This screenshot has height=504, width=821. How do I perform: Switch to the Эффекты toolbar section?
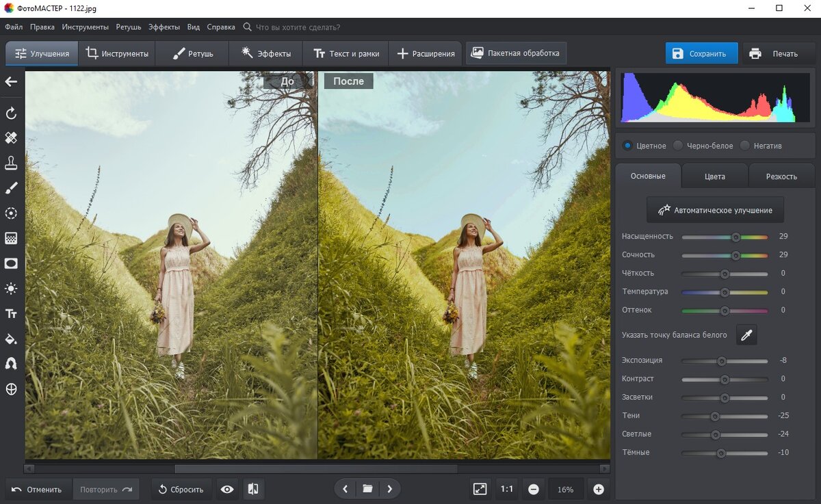coord(266,53)
